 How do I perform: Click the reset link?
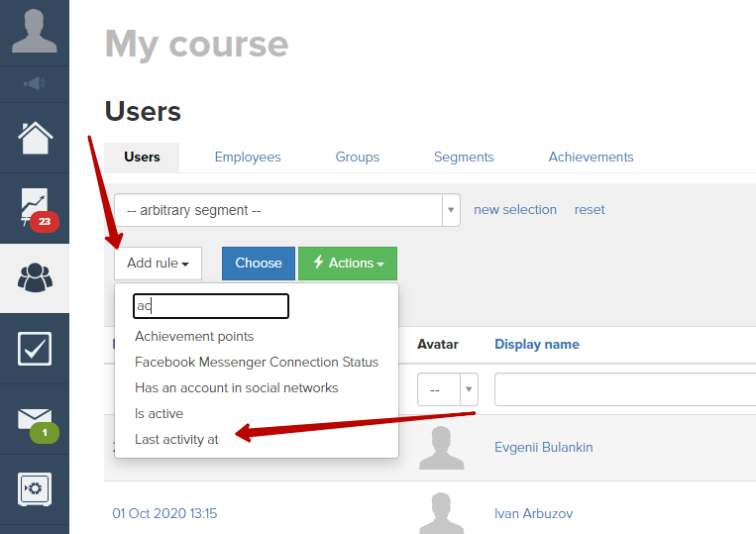(x=590, y=210)
